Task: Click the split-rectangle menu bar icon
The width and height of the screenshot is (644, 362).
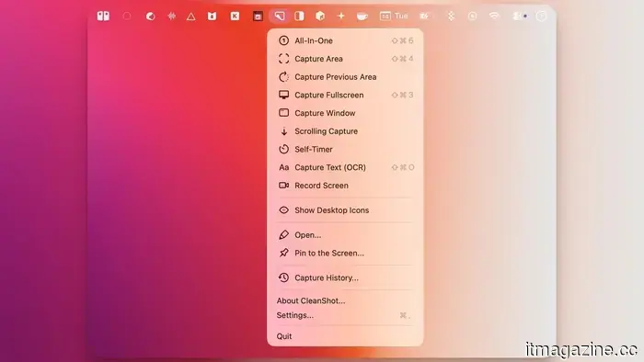Action: point(299,16)
